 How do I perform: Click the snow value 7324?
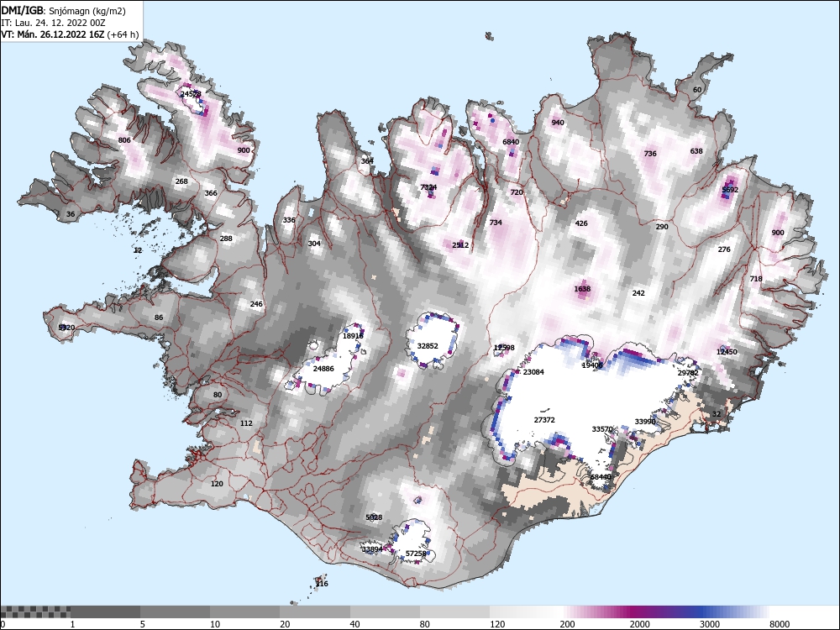pos(428,187)
